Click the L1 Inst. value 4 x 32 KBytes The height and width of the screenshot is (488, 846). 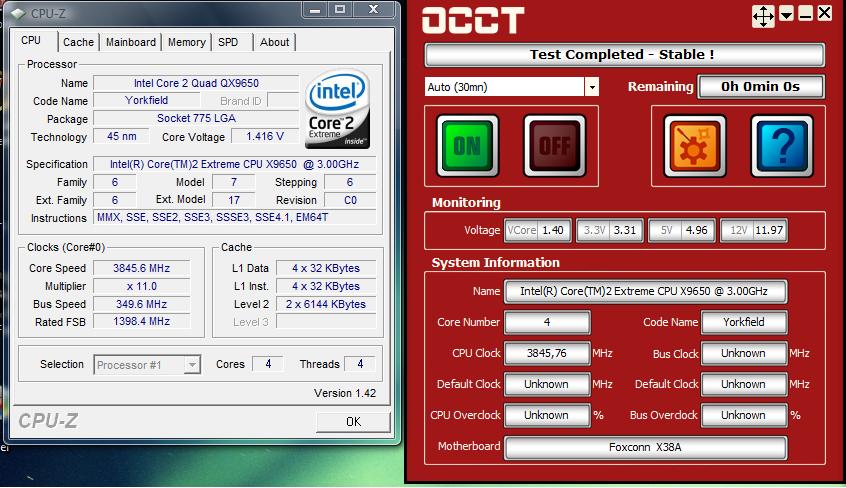pos(326,286)
